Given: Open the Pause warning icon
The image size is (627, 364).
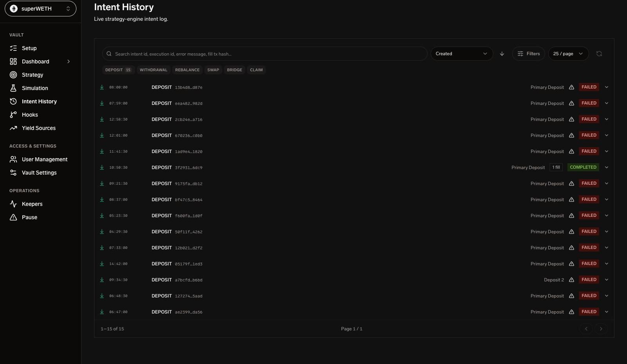Looking at the screenshot, I should pos(13,217).
